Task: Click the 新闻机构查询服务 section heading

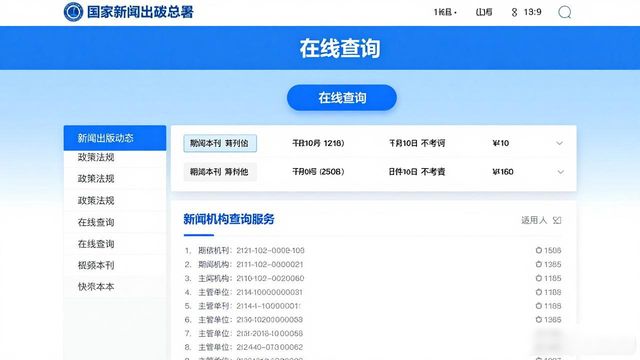Action: coord(229,219)
